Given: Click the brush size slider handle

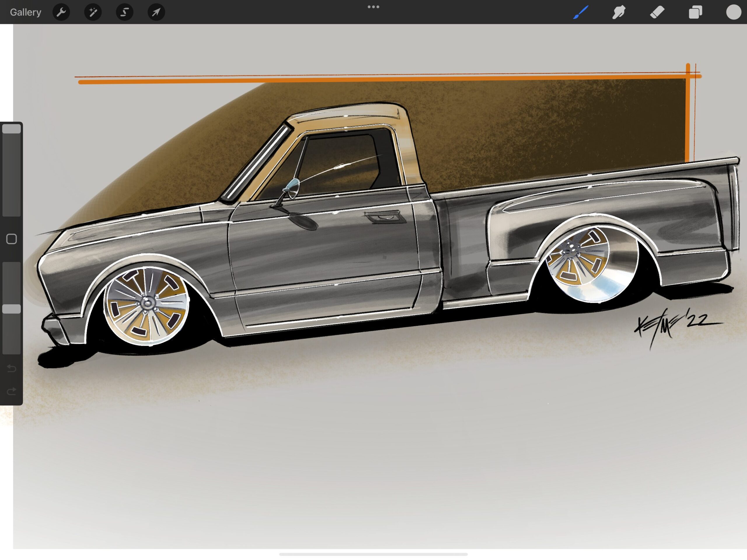Looking at the screenshot, I should pyautogui.click(x=11, y=129).
